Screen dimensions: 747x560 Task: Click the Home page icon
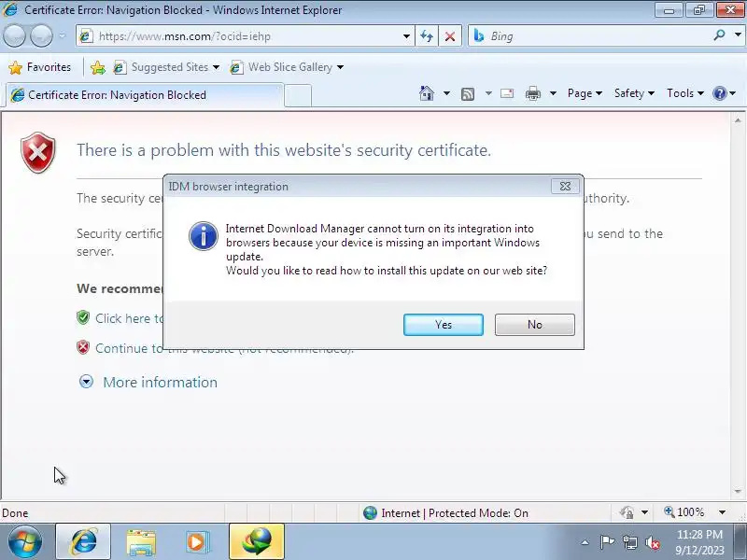427,93
